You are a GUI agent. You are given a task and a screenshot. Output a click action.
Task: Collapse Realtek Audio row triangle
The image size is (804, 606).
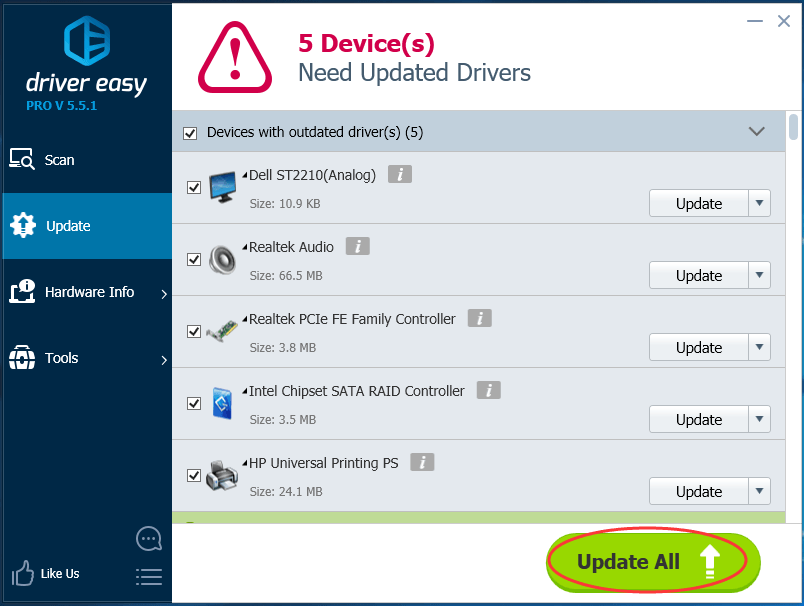(245, 247)
